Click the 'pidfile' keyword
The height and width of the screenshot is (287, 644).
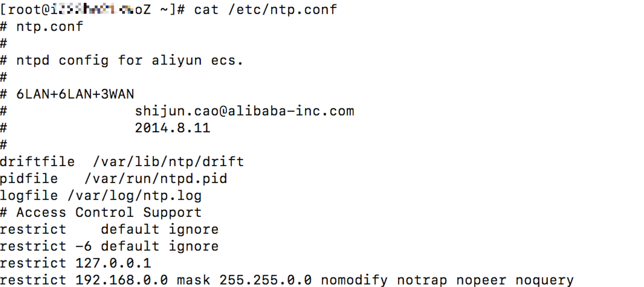[29, 179]
